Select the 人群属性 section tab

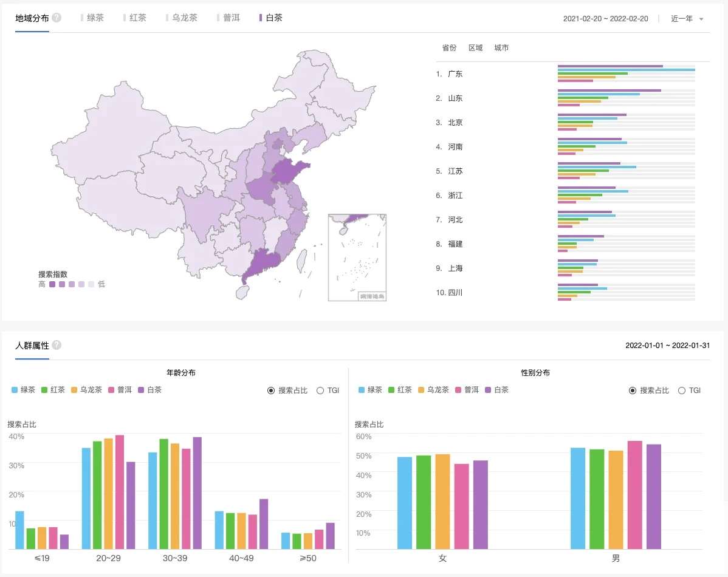32,346
